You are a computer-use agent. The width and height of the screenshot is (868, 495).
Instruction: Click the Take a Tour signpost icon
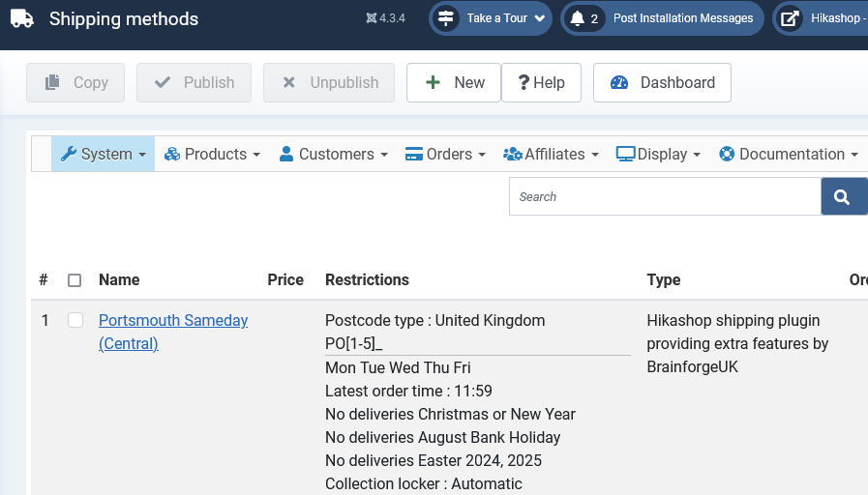[x=446, y=18]
